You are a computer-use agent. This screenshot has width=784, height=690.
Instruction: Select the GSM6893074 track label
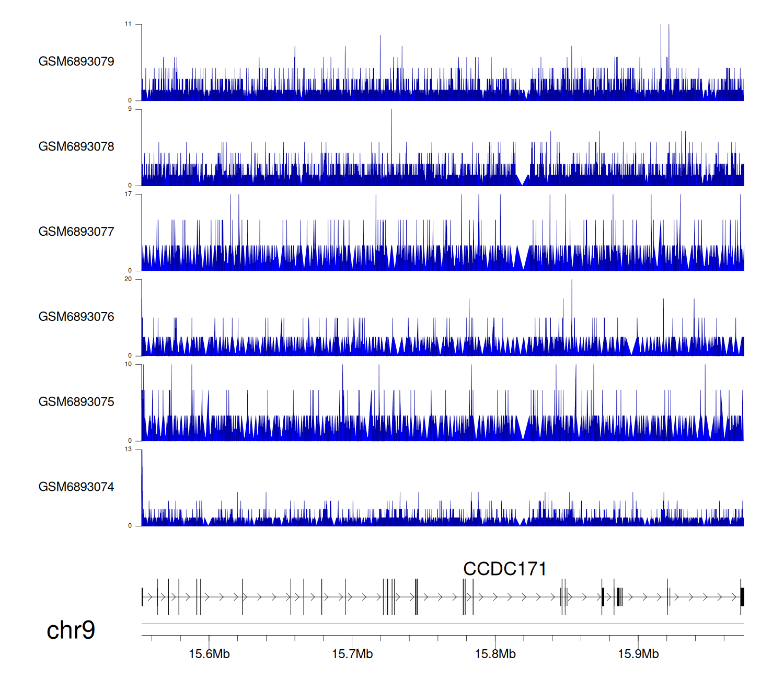(x=76, y=487)
